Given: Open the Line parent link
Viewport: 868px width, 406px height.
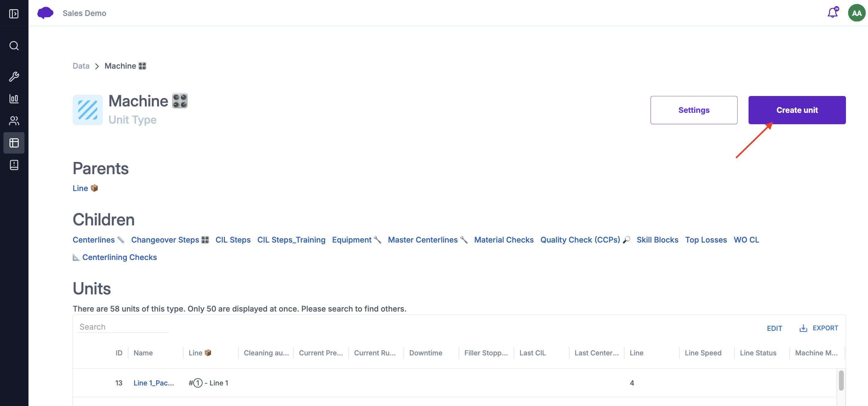Looking at the screenshot, I should tap(85, 188).
